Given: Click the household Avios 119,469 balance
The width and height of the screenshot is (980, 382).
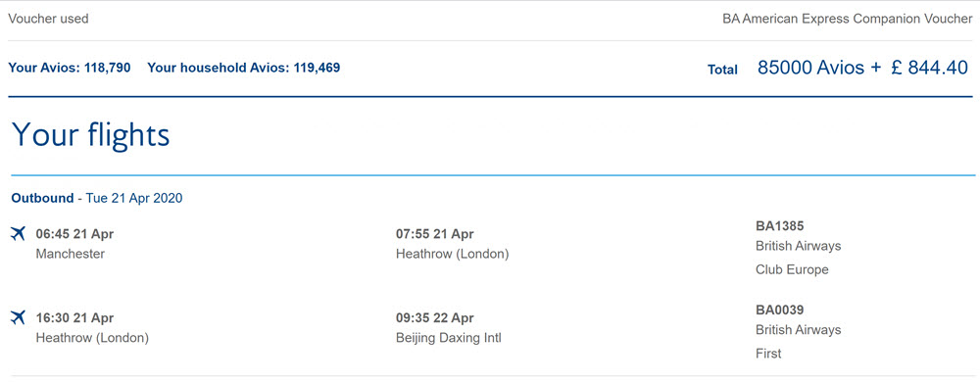Looking at the screenshot, I should [x=244, y=68].
